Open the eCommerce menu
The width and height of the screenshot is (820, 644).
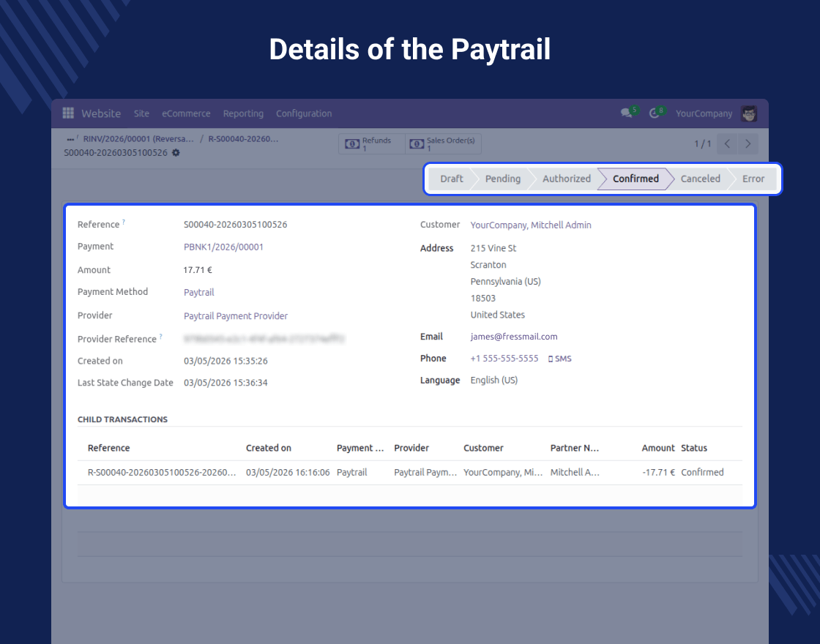186,113
